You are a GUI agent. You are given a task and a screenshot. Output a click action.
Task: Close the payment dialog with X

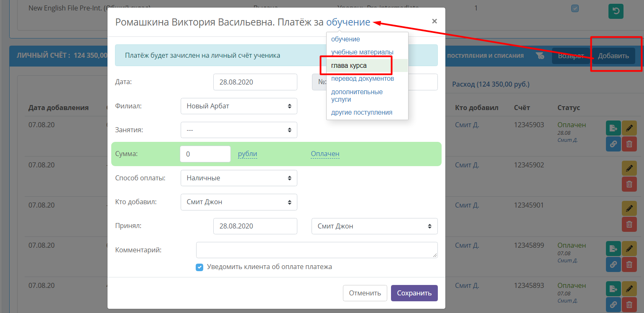434,21
